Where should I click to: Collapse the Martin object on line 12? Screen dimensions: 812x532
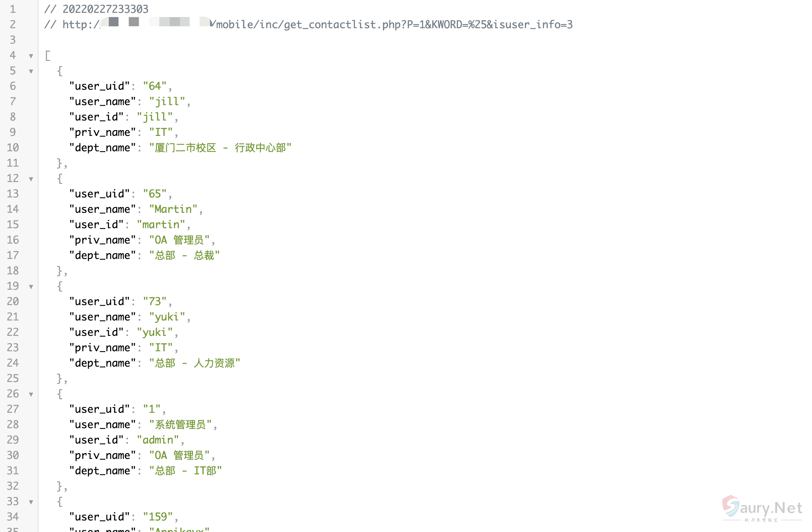point(31,179)
